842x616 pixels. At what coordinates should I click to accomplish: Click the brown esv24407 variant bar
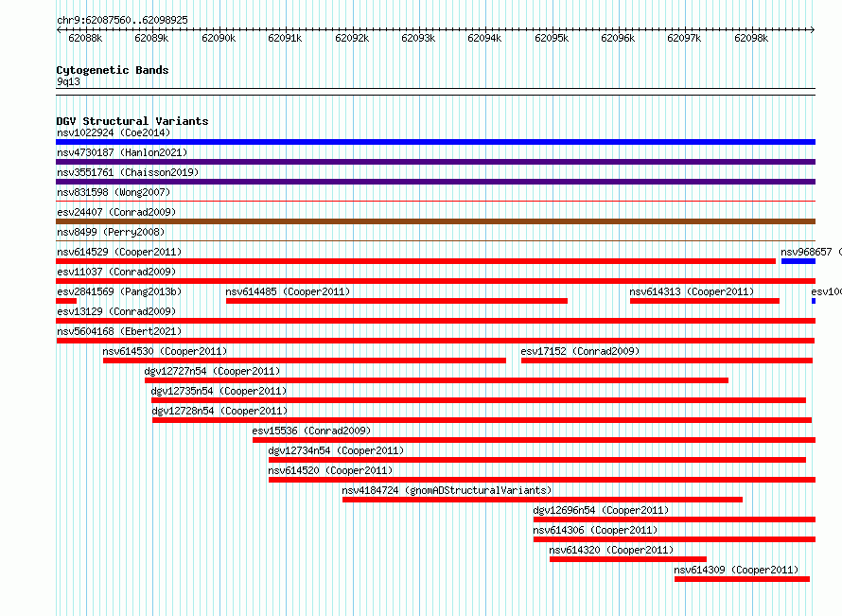pyautogui.click(x=435, y=221)
